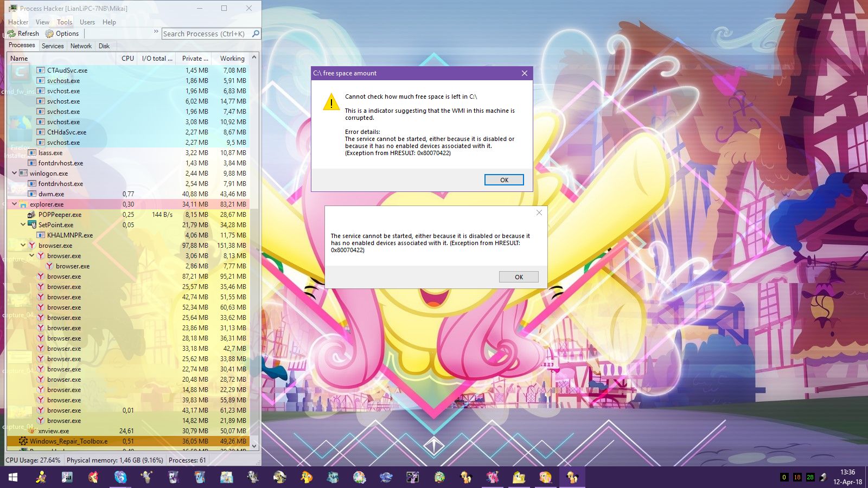
Task: Close the C:\ free space amount dialog
Action: [x=524, y=73]
